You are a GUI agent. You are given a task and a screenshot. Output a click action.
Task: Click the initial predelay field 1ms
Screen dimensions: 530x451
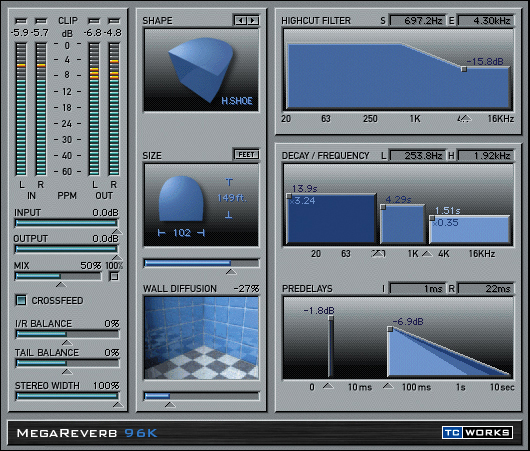[417, 288]
